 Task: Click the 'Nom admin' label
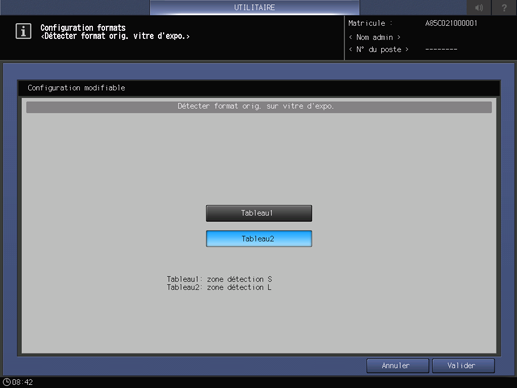pos(375,37)
